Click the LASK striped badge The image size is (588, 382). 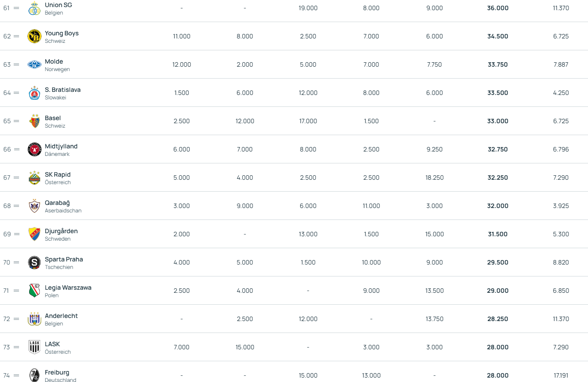(34, 347)
